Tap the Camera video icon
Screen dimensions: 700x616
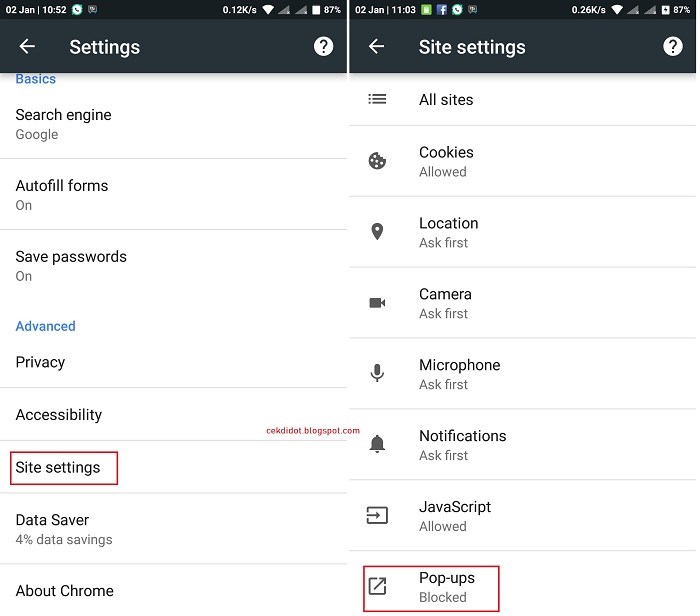pyautogui.click(x=377, y=303)
